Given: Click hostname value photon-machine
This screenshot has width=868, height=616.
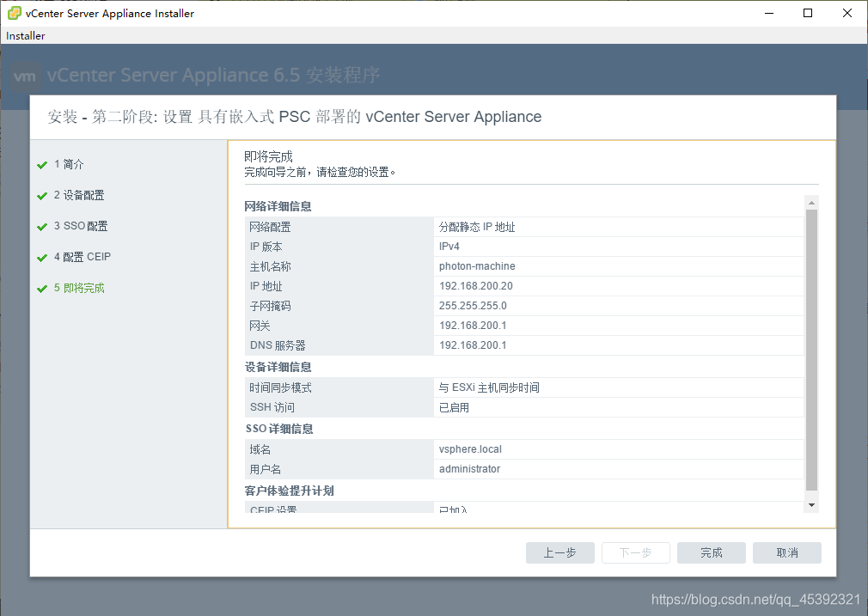Looking at the screenshot, I should pos(477,266).
